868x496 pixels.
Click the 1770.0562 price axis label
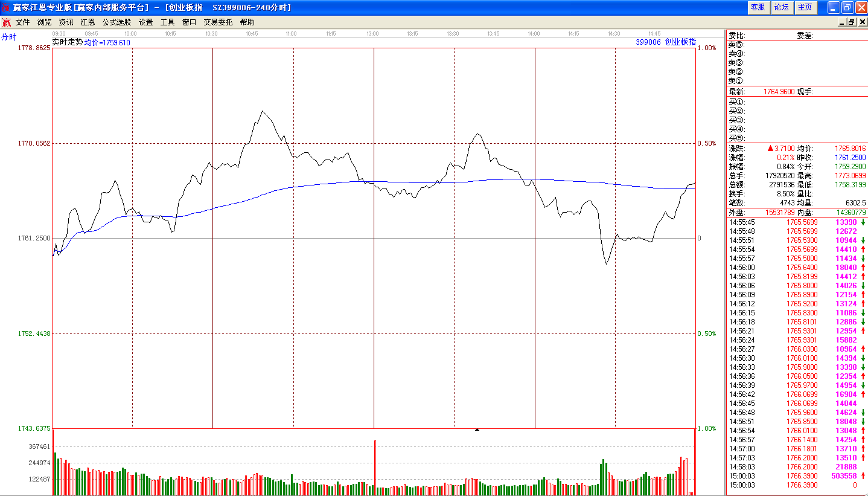34,143
